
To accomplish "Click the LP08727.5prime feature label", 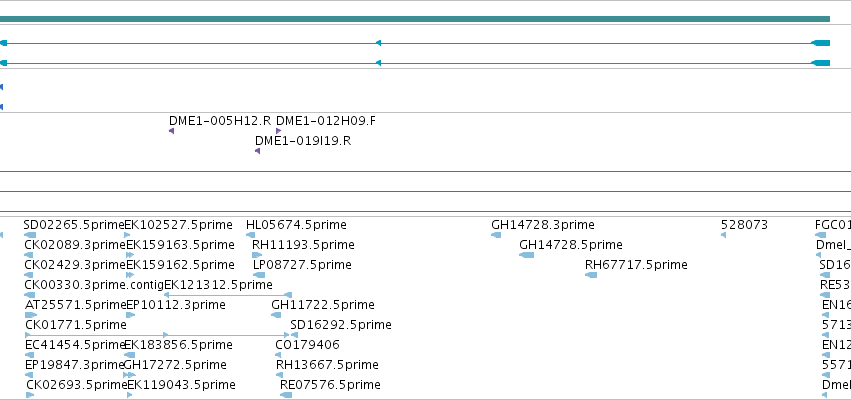I will click(x=302, y=265).
